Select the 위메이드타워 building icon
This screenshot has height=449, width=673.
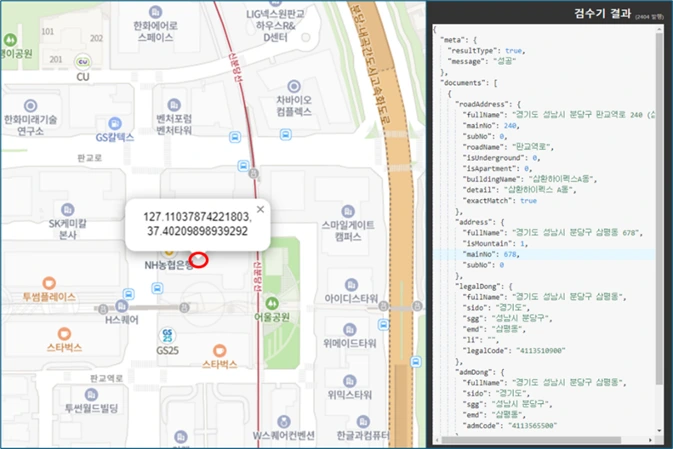(x=349, y=330)
